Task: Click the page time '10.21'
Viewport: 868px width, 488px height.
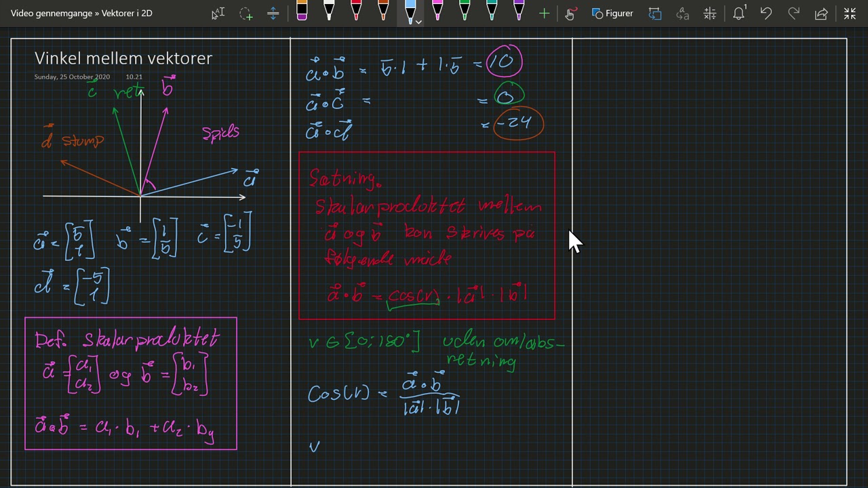Action: [x=134, y=77]
